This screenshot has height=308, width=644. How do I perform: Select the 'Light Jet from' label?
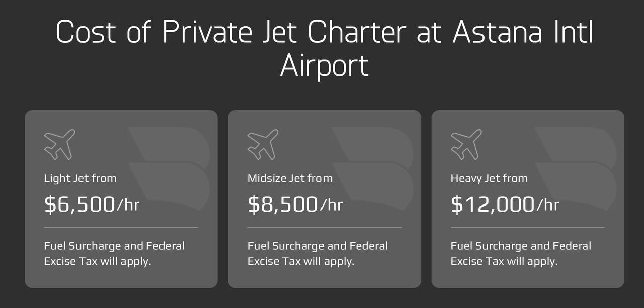click(80, 178)
